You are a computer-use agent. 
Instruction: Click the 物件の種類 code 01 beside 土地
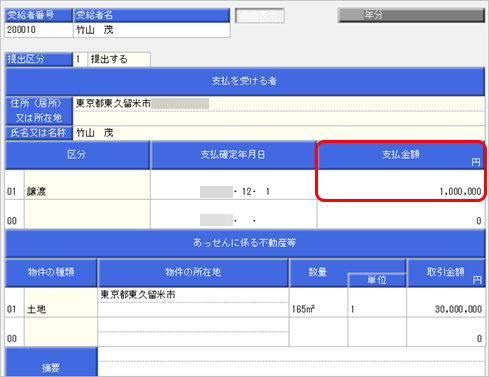click(15, 302)
